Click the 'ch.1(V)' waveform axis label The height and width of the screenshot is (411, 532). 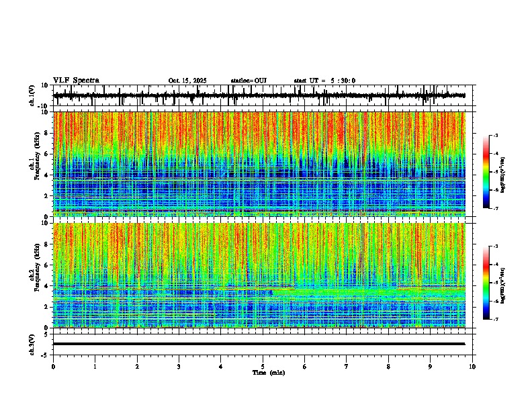pyautogui.click(x=32, y=95)
